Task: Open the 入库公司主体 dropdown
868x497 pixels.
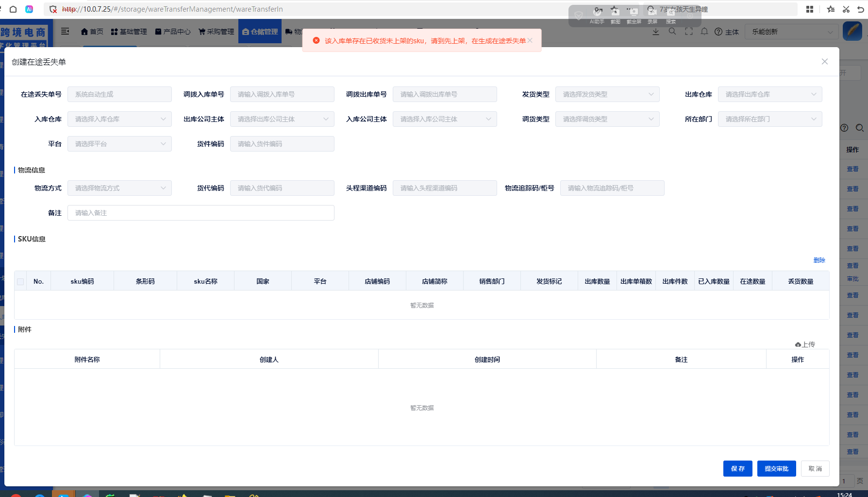Action: (x=444, y=119)
